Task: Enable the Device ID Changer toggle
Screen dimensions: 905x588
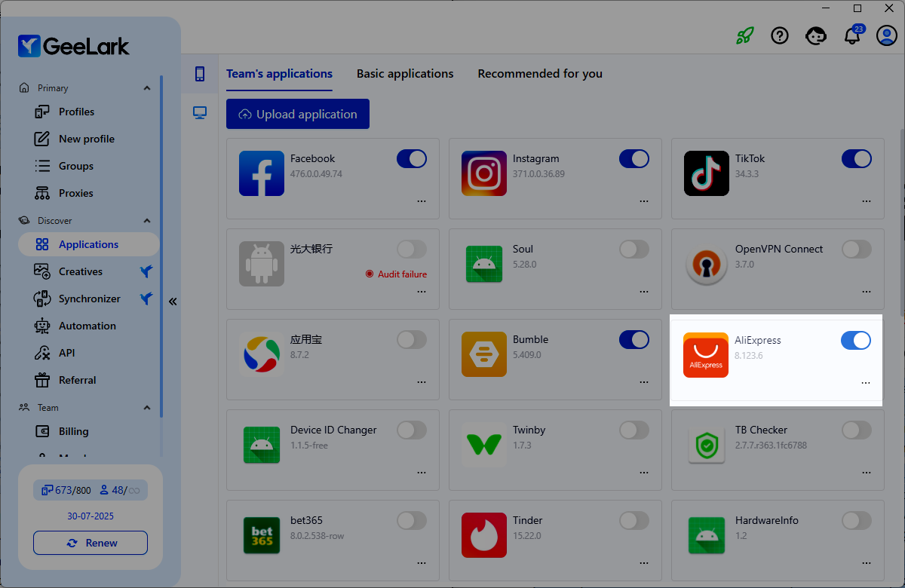Action: tap(412, 430)
